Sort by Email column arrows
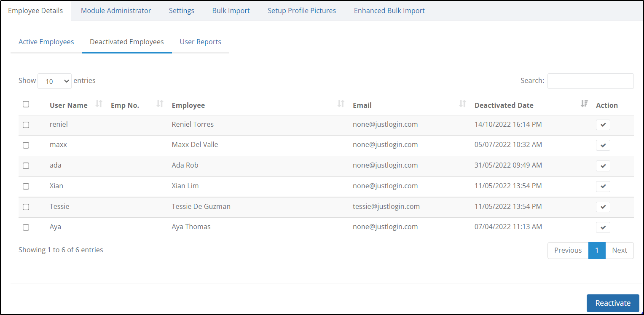The width and height of the screenshot is (644, 315). click(x=462, y=104)
